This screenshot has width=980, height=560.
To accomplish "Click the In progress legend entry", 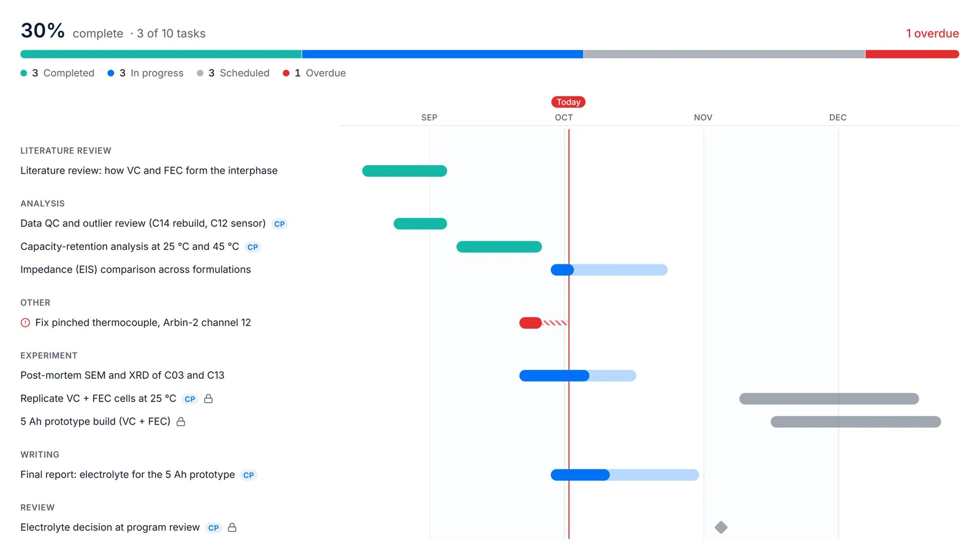I will coord(145,73).
